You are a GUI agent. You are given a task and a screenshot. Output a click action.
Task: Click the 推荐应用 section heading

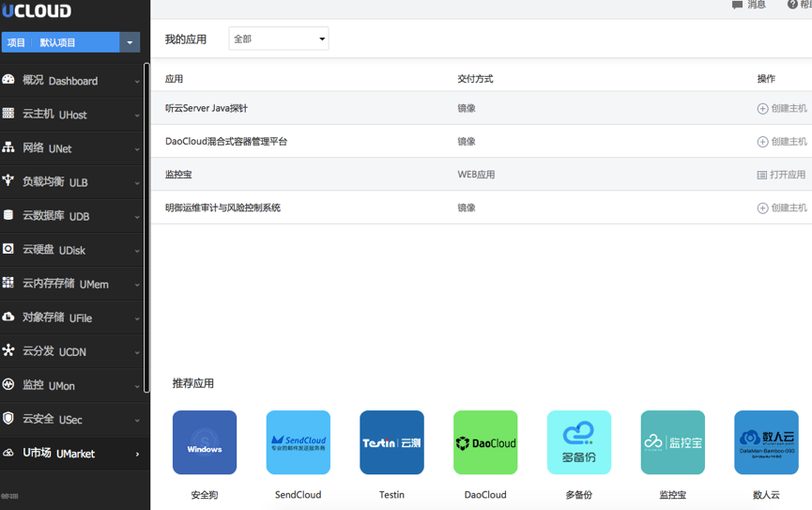click(193, 383)
